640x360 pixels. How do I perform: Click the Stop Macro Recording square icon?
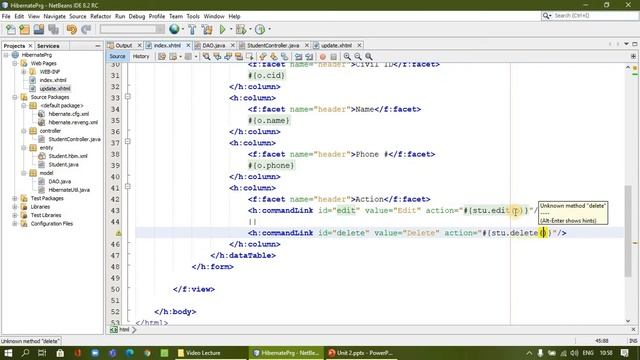point(333,57)
